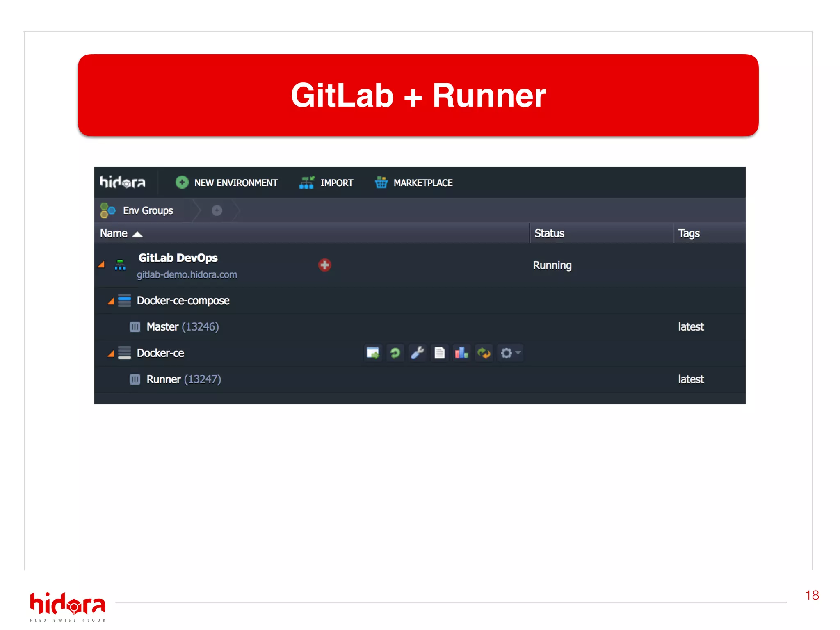Click the Env Groups hexagon icon
The height and width of the screenshot is (630, 840).
point(108,210)
